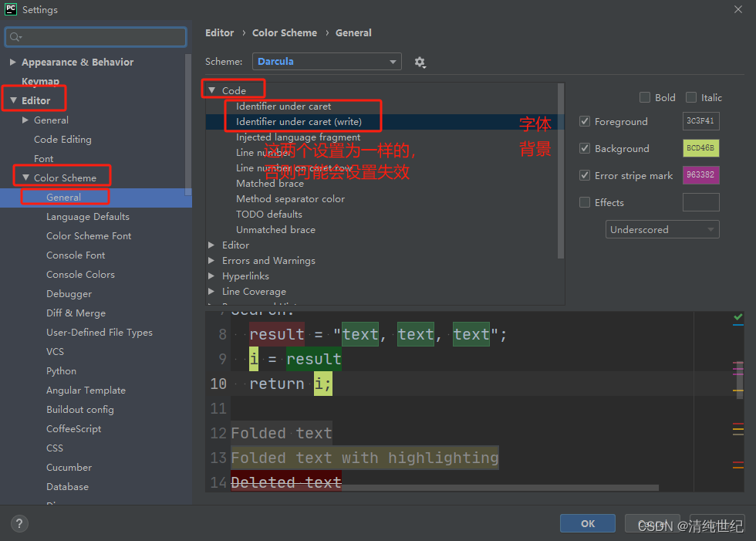Click Color Scheme in the breadcrumb
756x541 pixels.
click(x=285, y=32)
